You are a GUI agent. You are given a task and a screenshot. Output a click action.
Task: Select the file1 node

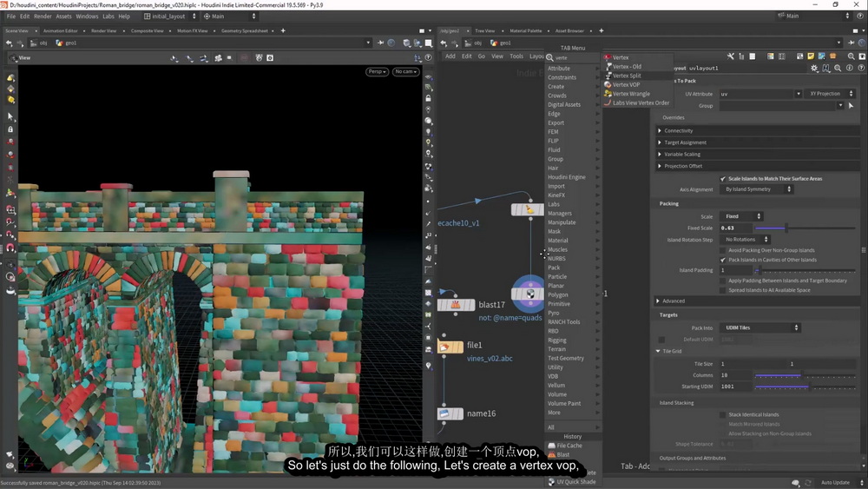click(x=450, y=347)
